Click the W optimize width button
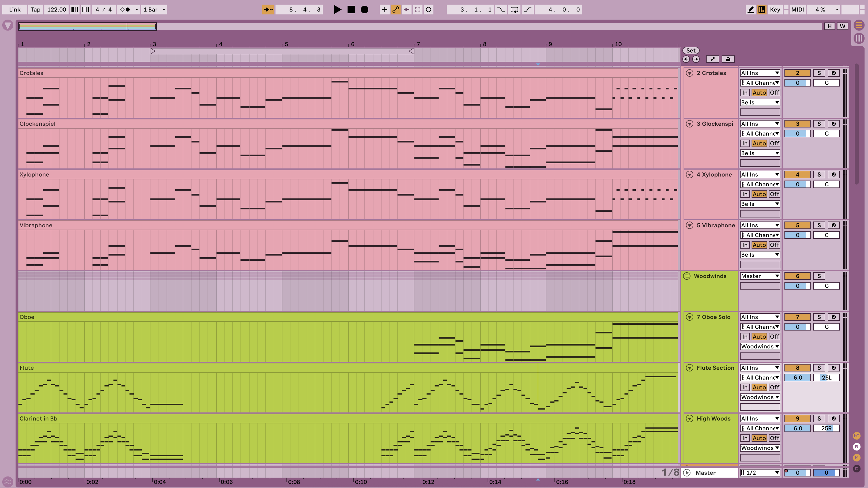Image resolution: width=868 pixels, height=488 pixels. coord(842,26)
